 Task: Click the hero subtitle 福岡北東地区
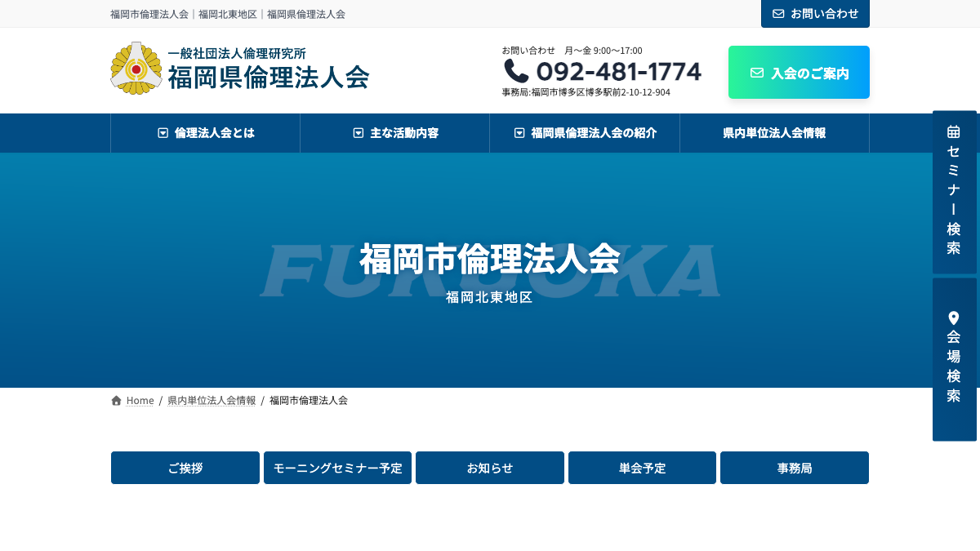click(x=490, y=298)
